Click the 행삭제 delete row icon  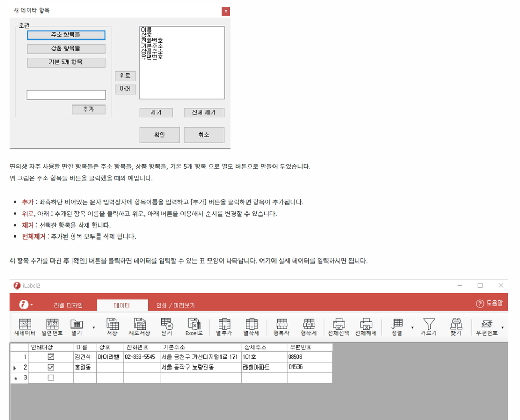click(x=308, y=326)
